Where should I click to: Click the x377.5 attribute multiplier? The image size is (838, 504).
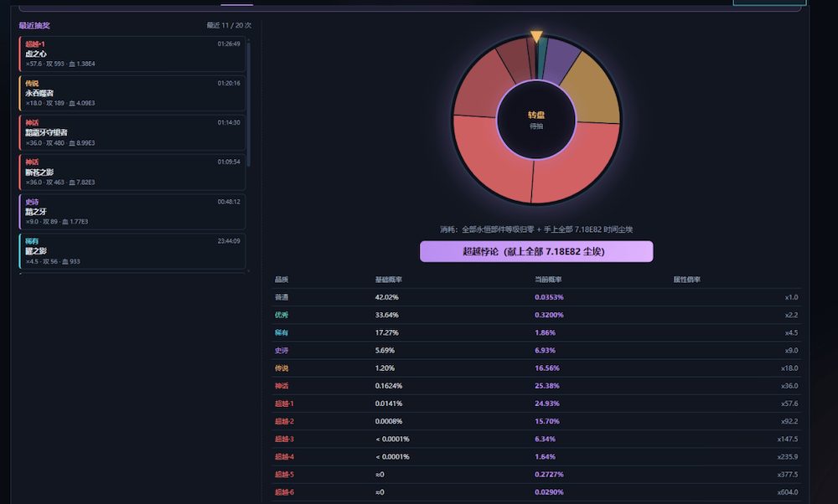788,474
